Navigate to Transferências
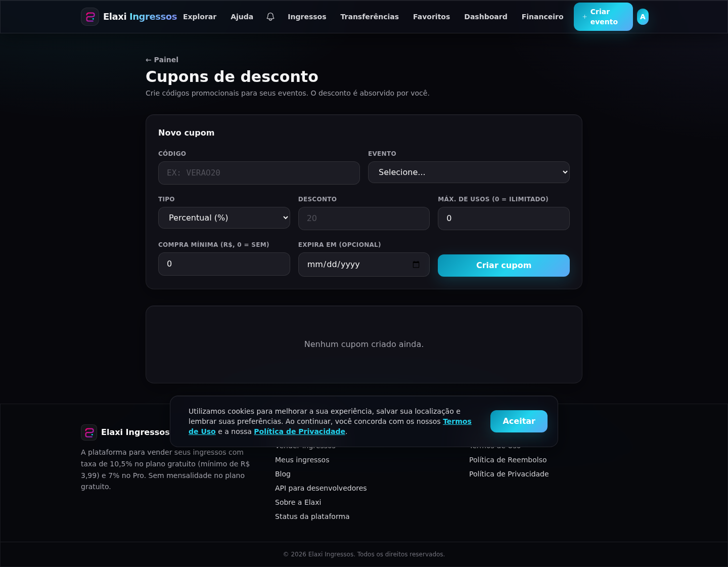This screenshot has height=567, width=728. click(370, 17)
